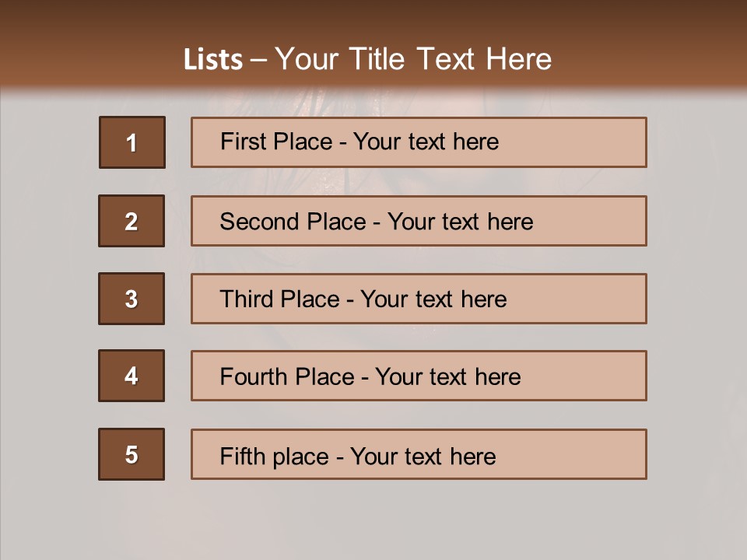747x560 pixels.
Task: Click the word 'Fourth' in the list
Action: click(255, 377)
